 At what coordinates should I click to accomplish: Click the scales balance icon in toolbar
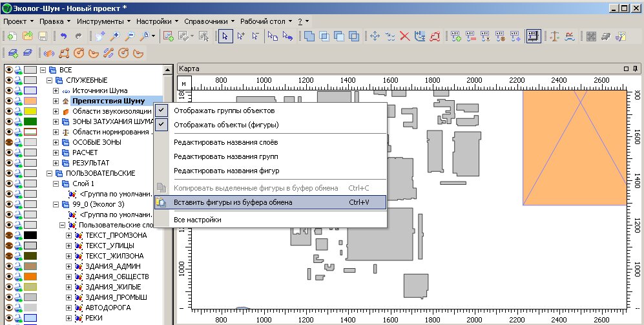click(554, 36)
